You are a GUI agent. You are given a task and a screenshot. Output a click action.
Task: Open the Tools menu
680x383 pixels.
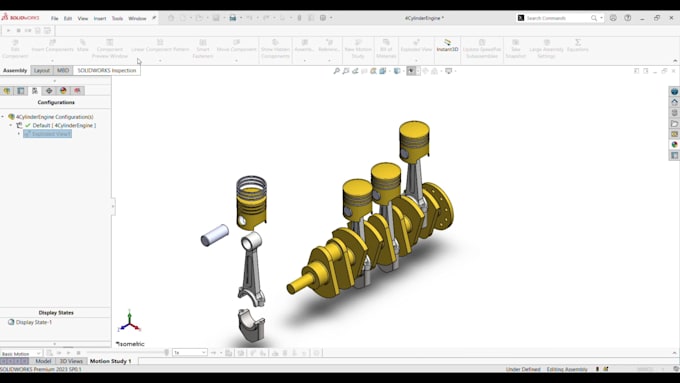pyautogui.click(x=117, y=18)
